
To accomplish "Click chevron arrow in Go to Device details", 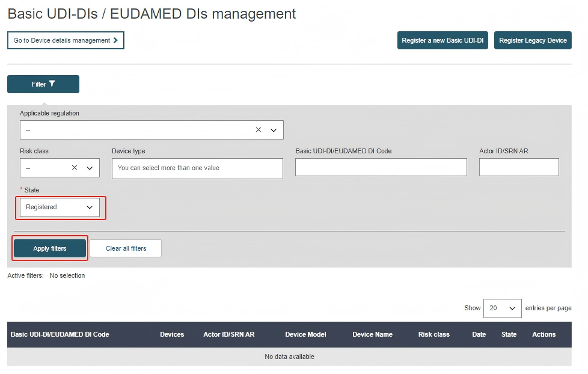I will [115, 40].
